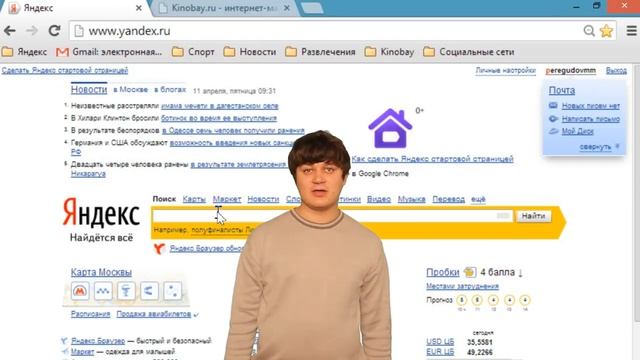
Task: Reload the page with the refresh icon
Action: pos(54,31)
